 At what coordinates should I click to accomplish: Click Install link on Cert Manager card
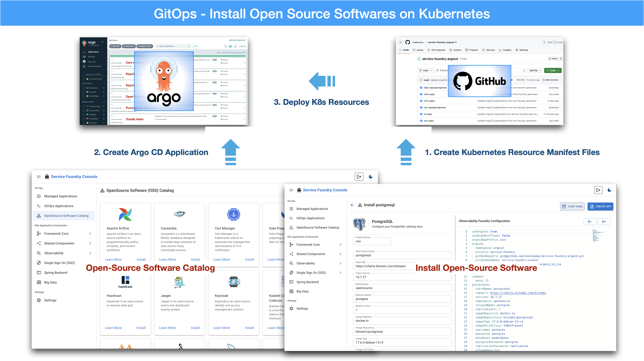[x=249, y=259]
